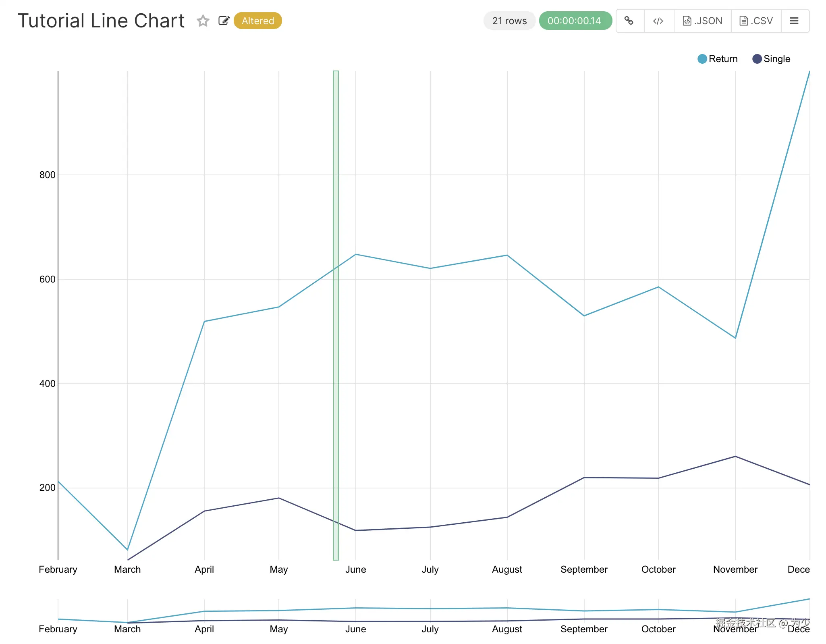This screenshot has height=644, width=826.
Task: Click the green annotation band near June
Action: click(x=336, y=314)
